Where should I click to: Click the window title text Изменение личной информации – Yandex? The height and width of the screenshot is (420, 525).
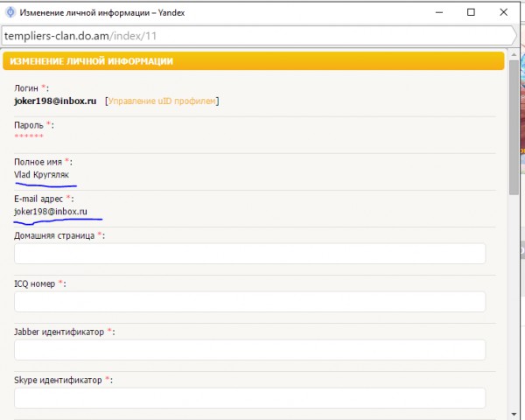click(x=102, y=13)
